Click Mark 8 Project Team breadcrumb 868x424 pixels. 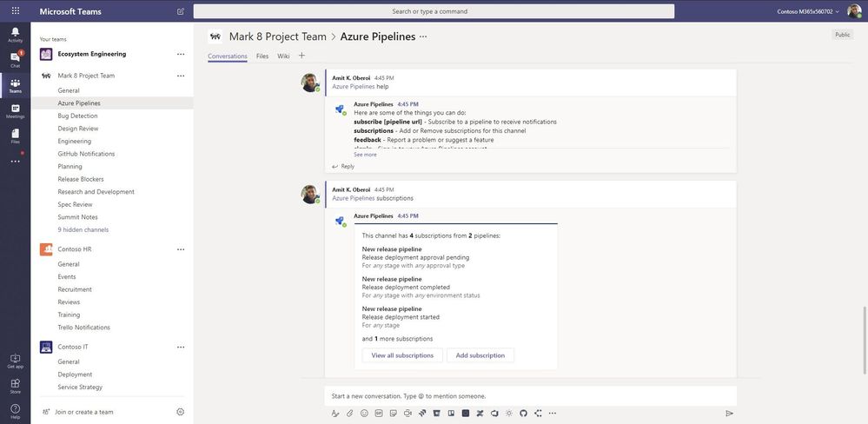[277, 36]
